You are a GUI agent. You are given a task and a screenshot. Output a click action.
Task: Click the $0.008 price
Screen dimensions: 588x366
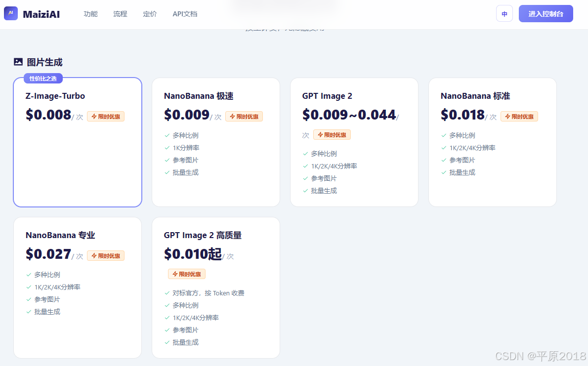coord(48,115)
